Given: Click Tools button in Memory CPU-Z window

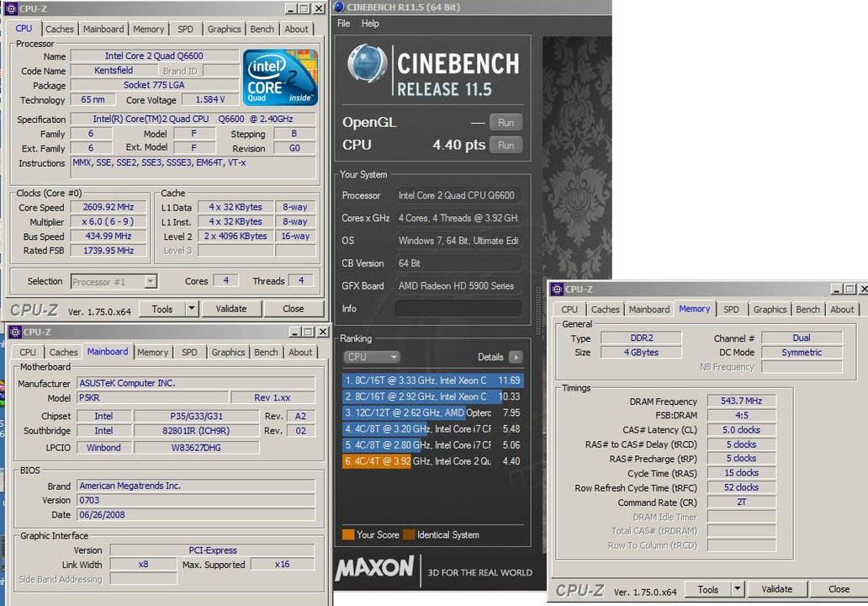Looking at the screenshot, I should (x=708, y=589).
